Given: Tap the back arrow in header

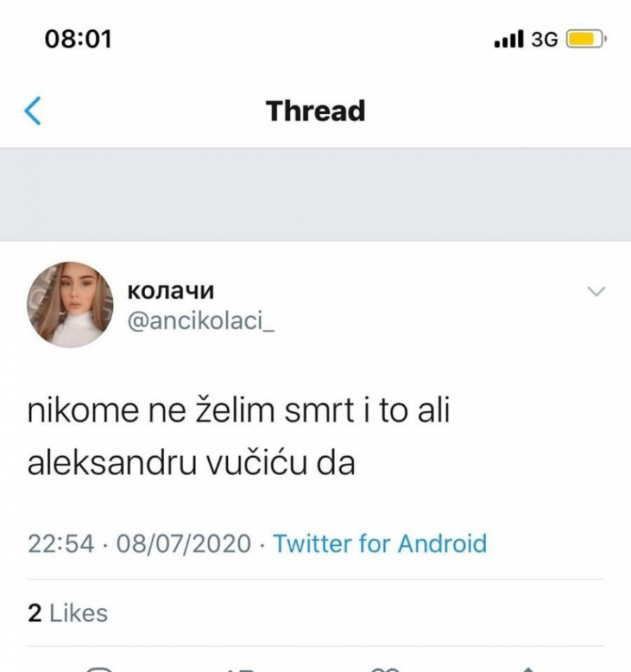Looking at the screenshot, I should (33, 111).
